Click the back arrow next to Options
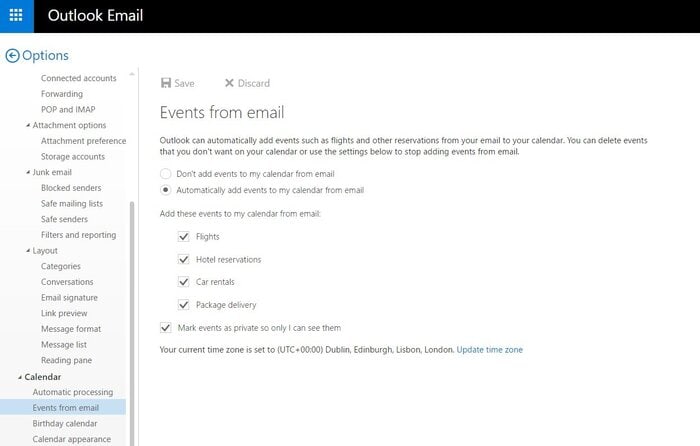 pos(12,56)
